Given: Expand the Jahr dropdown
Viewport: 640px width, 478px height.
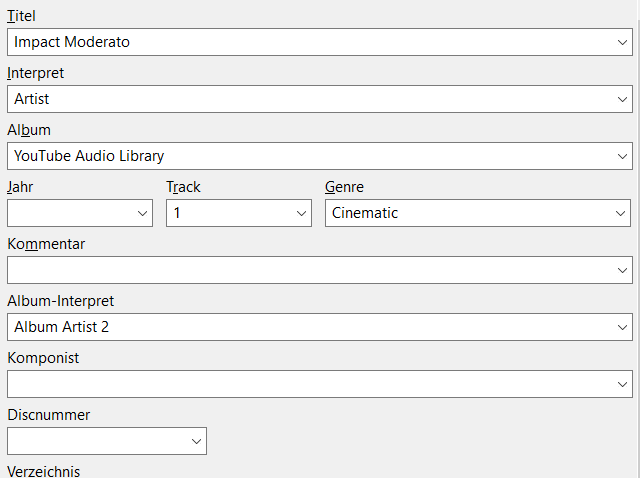Looking at the screenshot, I should (141, 213).
